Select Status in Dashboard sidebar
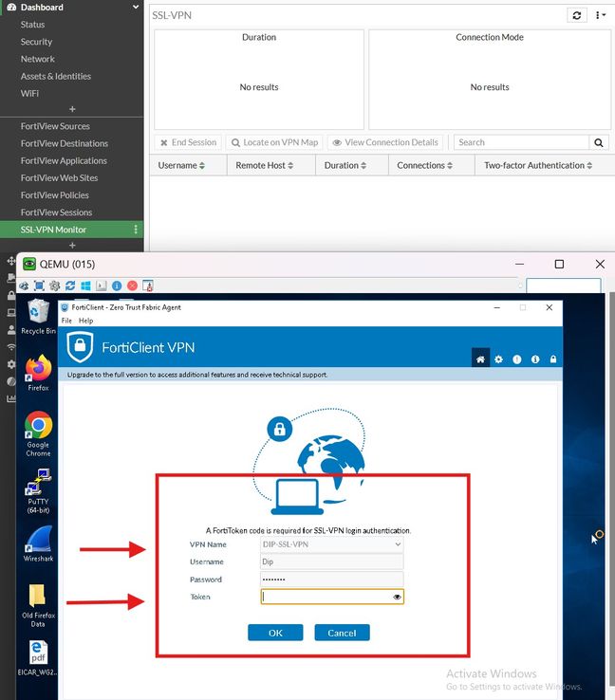The image size is (615, 700). (x=32, y=25)
